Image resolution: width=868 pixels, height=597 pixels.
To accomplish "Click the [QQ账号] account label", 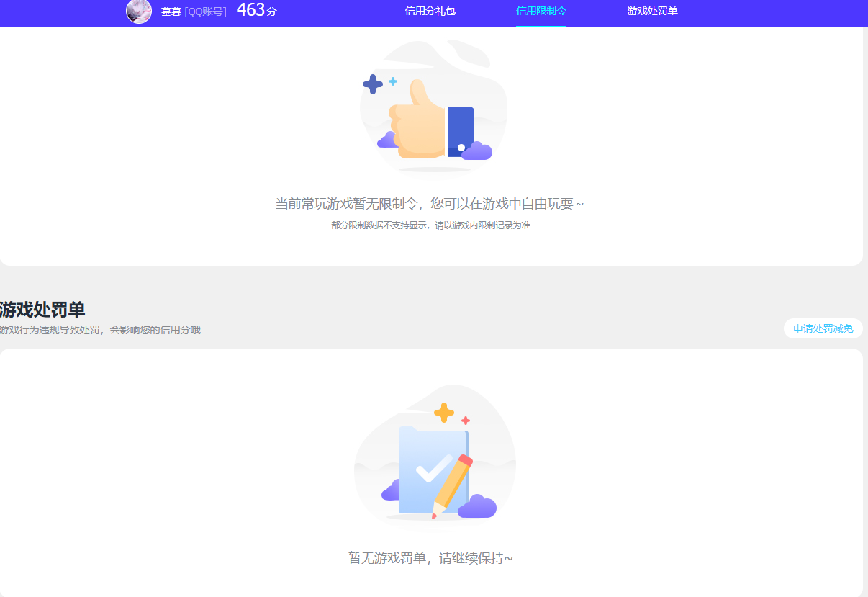I will [x=206, y=12].
